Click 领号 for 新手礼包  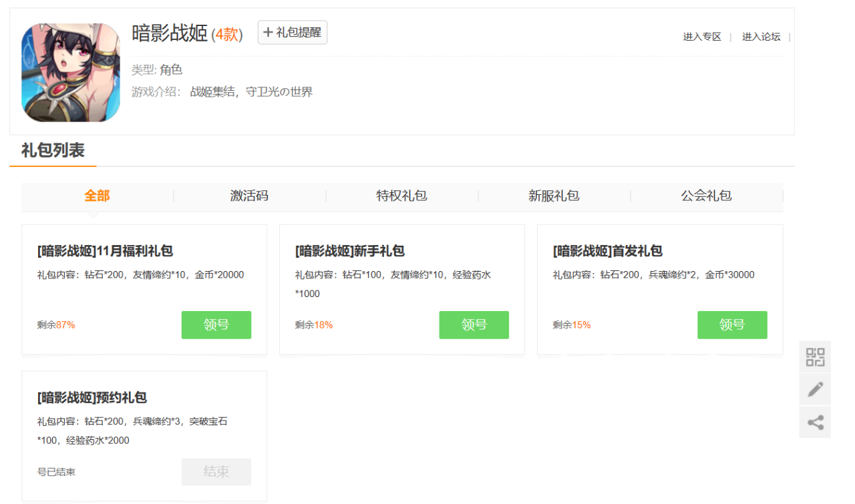pos(474,325)
